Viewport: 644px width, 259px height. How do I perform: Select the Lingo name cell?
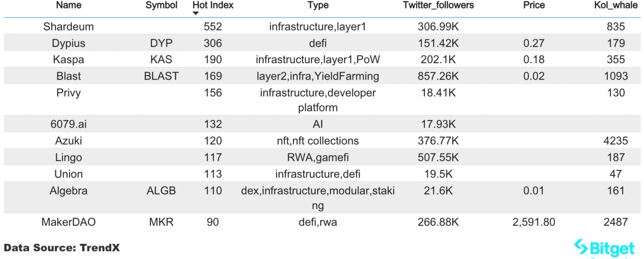pos(69,157)
